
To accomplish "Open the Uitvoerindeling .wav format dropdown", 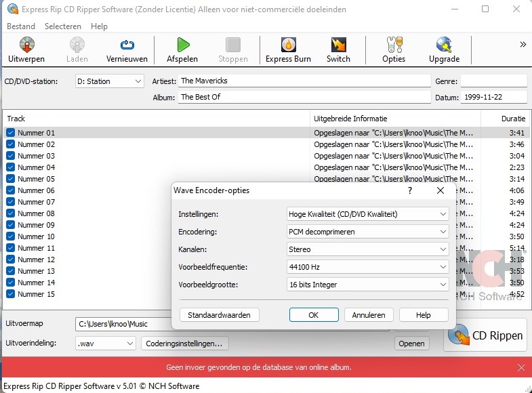I will click(106, 344).
